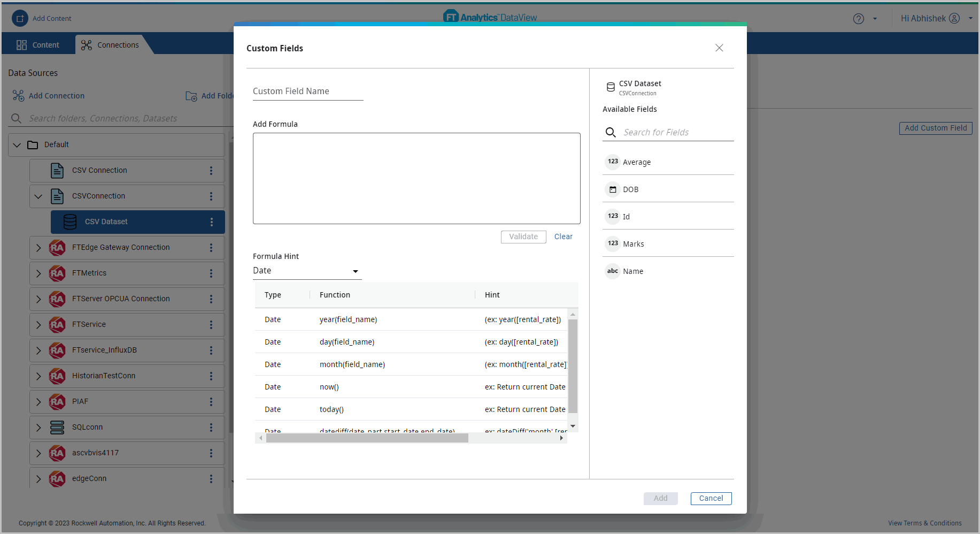Select the Connections tab

click(110, 45)
